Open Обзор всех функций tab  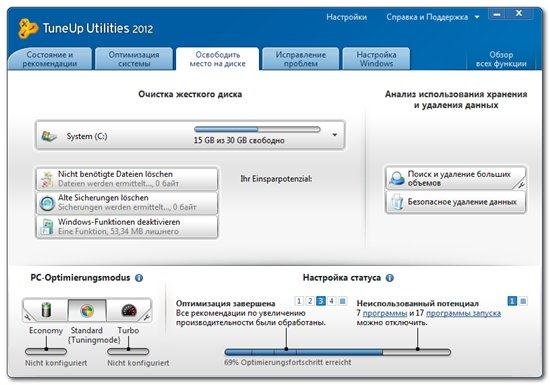pos(501,59)
